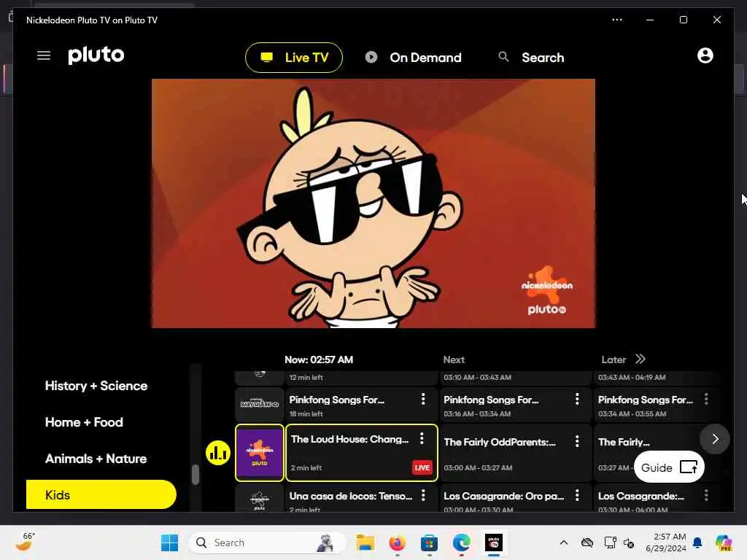Click the LIVE badge
This screenshot has width=747, height=560.
[422, 467]
